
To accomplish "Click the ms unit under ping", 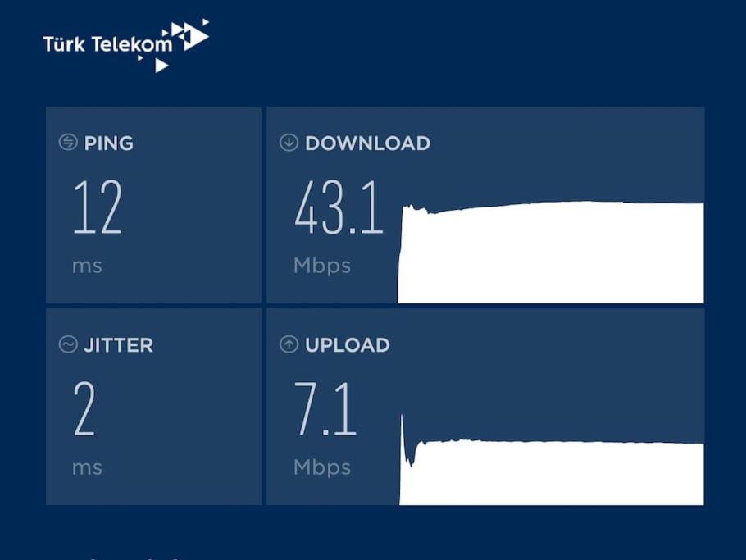I will (x=87, y=266).
